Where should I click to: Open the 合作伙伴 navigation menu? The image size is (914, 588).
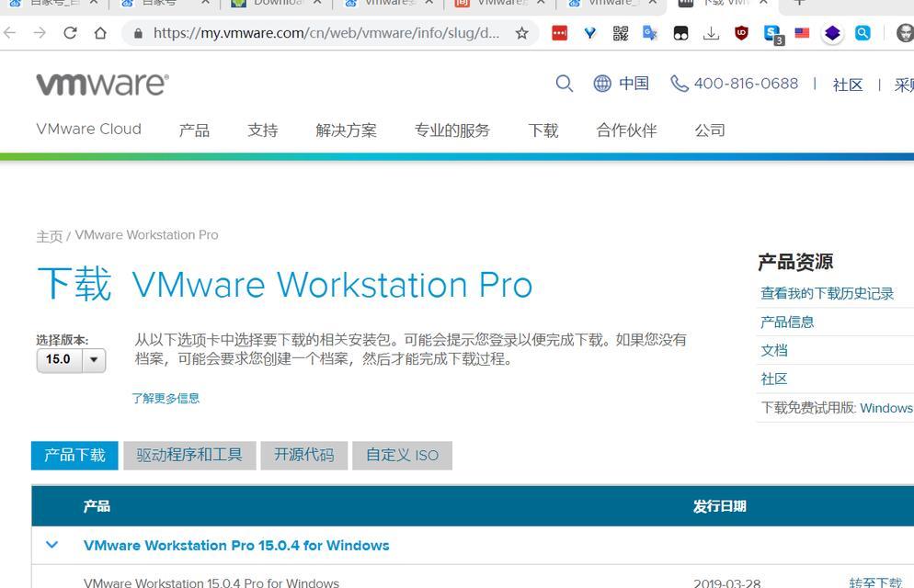point(626,130)
